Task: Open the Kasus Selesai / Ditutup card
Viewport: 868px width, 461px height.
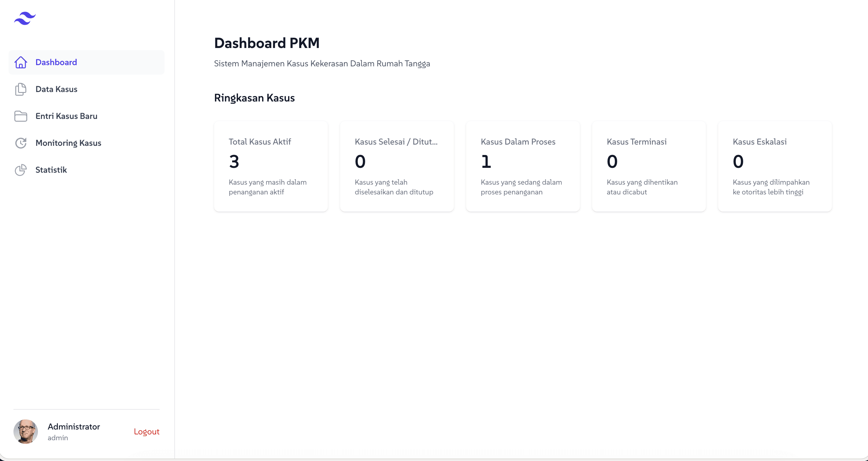Action: (397, 166)
